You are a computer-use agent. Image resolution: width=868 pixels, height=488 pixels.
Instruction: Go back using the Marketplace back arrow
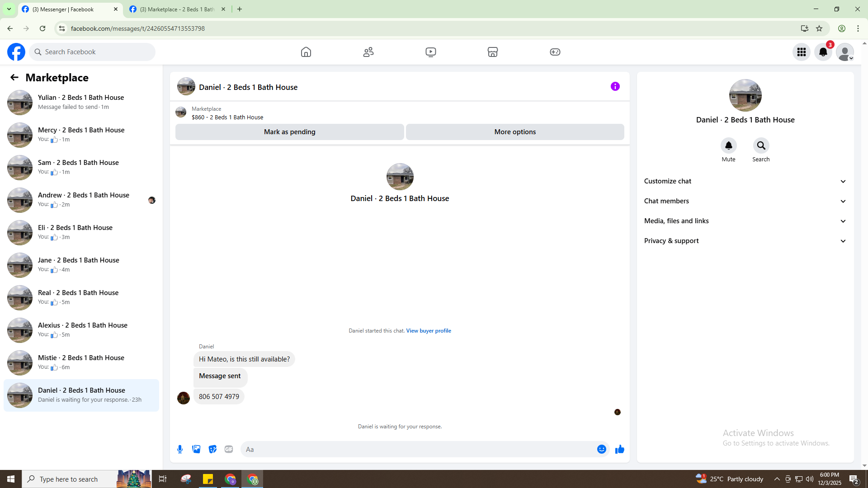pos(14,77)
